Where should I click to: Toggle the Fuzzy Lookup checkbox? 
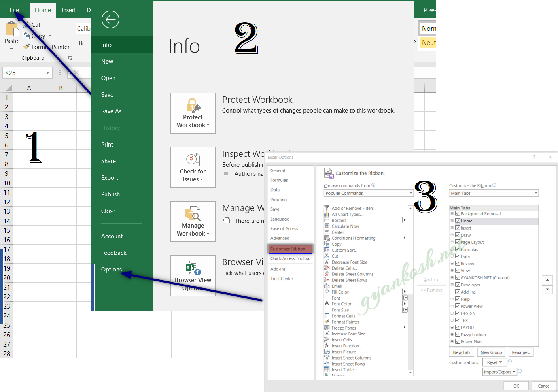click(458, 335)
